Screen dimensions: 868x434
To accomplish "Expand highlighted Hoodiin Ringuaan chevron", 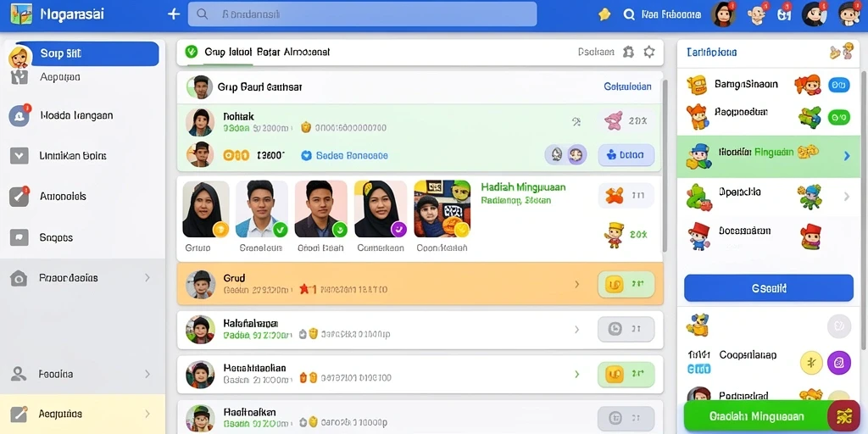I will click(x=847, y=157).
